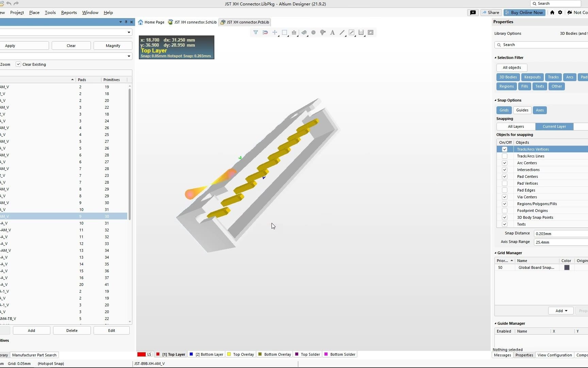Viewport: 588px width, 368px height.
Task: Open the Reports menu
Action: point(69,13)
